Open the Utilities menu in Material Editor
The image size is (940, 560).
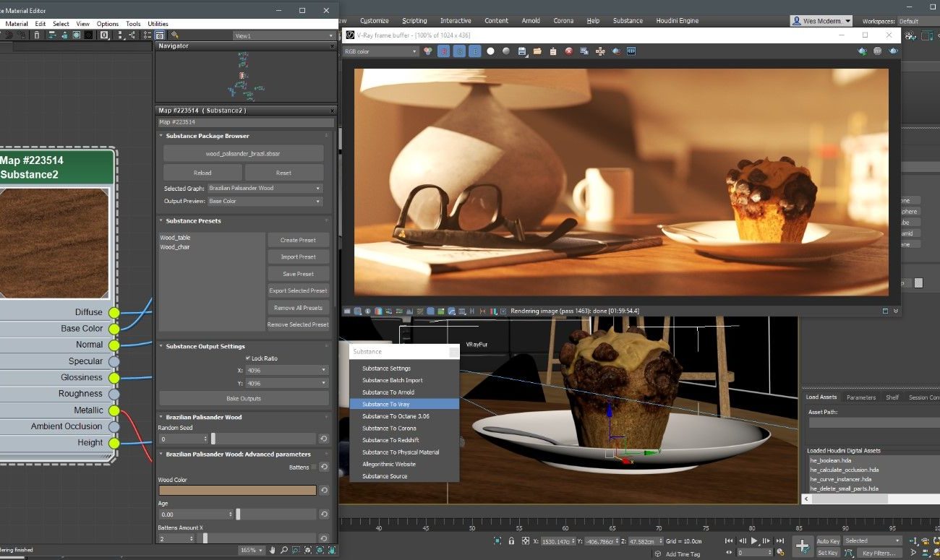pos(158,24)
